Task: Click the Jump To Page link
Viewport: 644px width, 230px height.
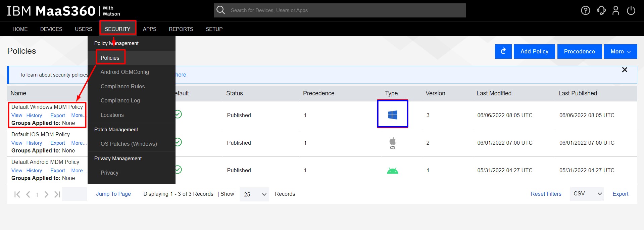Action: click(113, 194)
